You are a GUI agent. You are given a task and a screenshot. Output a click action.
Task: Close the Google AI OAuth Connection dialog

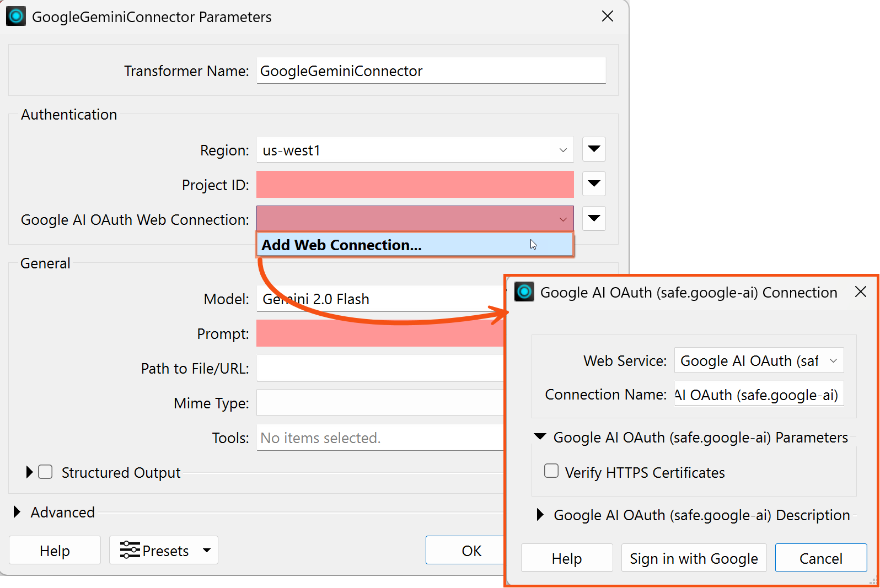coord(861,292)
